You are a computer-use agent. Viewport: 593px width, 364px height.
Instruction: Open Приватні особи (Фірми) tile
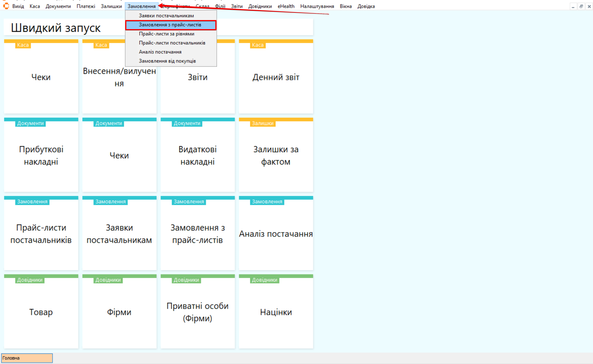pyautogui.click(x=197, y=312)
